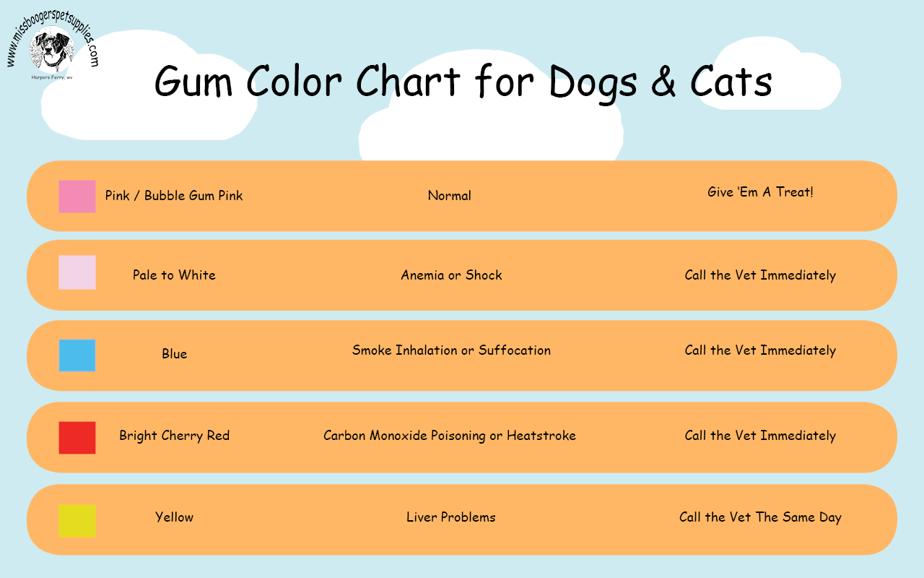This screenshot has height=578, width=924.
Task: Click 'Call the Vet The Same Day'
Action: click(x=760, y=517)
